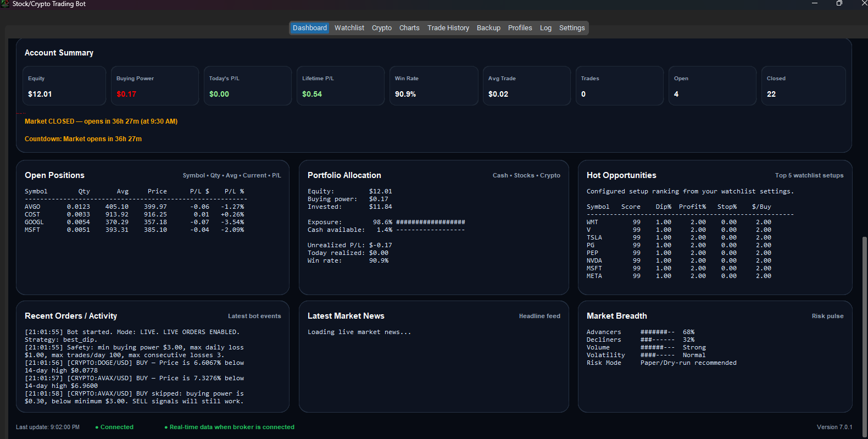The width and height of the screenshot is (868, 439).
Task: Select PEP in Hot Opportunities
Action: click(x=679, y=253)
